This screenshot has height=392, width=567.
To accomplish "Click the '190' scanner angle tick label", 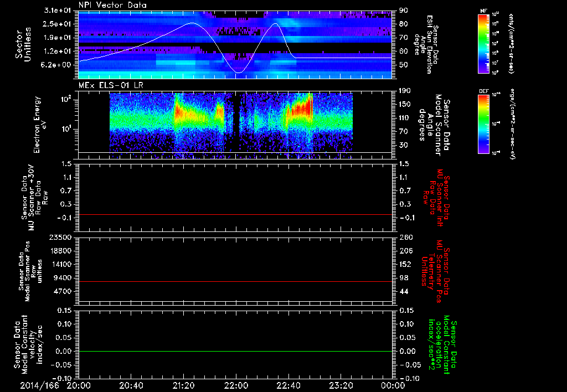I will (x=405, y=91).
